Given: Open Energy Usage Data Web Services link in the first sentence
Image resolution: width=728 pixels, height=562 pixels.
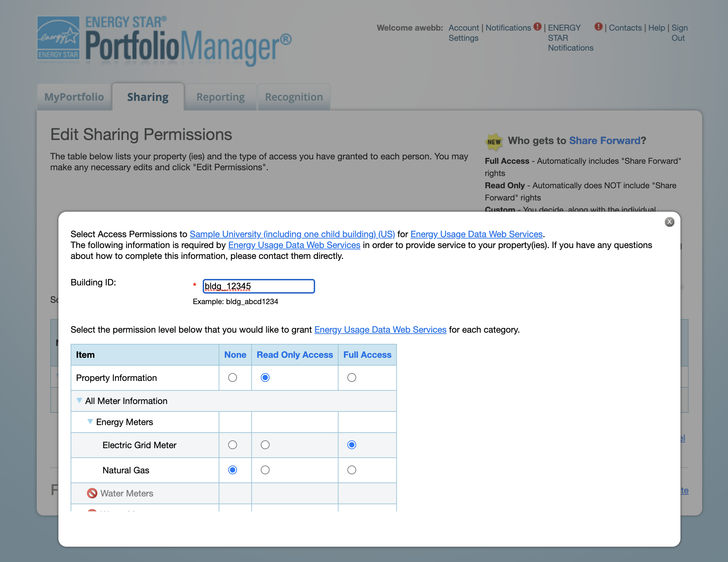Looking at the screenshot, I should pos(476,234).
